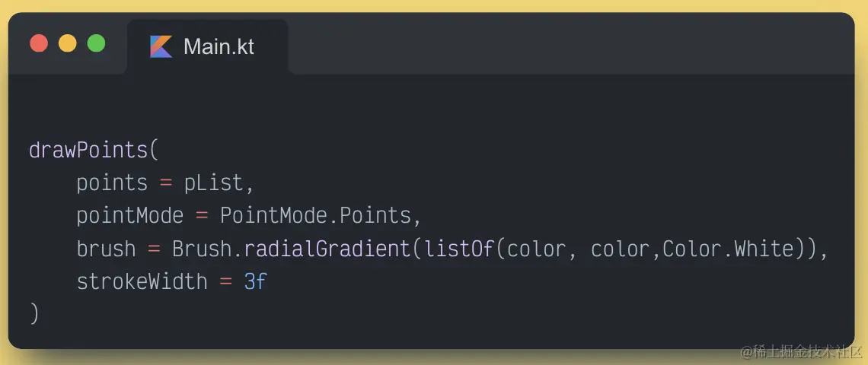Click the Kotlin logo icon in tab
This screenshot has height=365, width=868.
point(161,46)
